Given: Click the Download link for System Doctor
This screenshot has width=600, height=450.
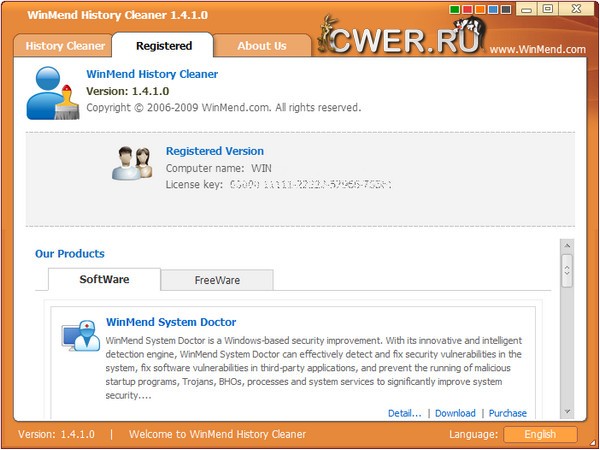Looking at the screenshot, I should point(455,413).
